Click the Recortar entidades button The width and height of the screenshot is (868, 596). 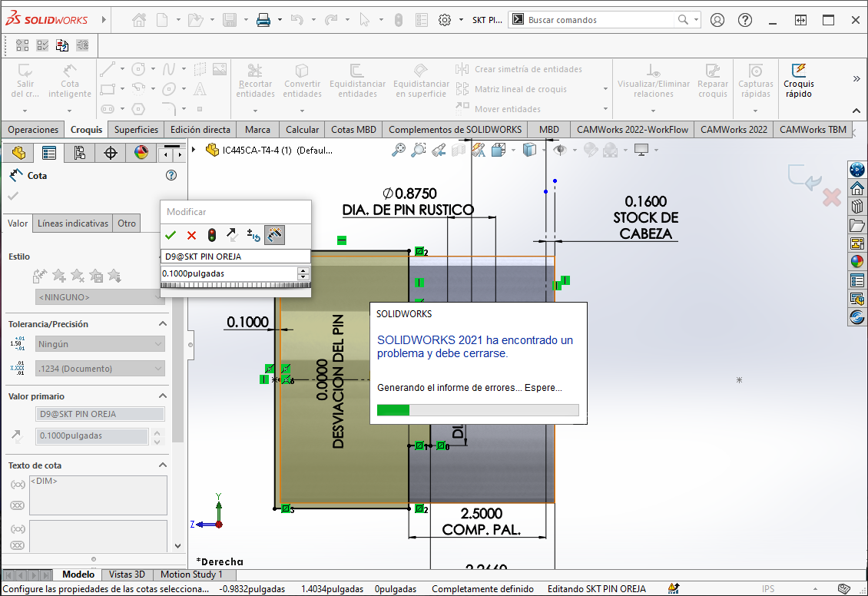click(255, 81)
